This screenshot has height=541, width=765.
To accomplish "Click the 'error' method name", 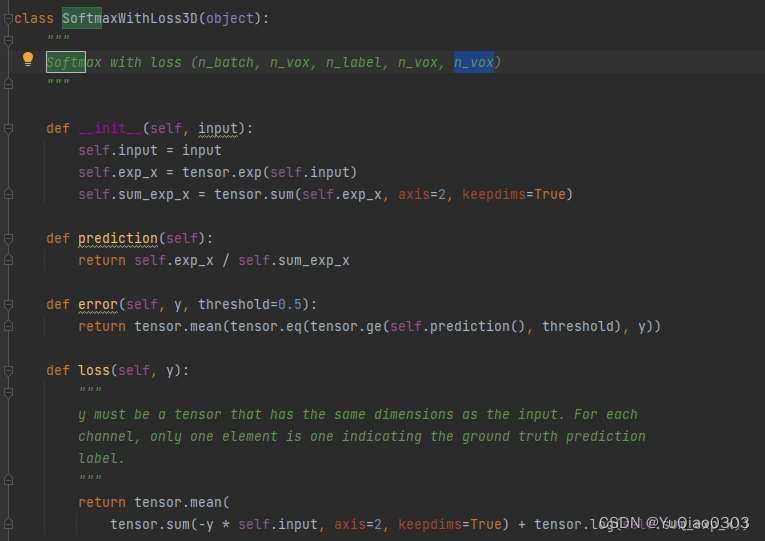I will tap(98, 305).
